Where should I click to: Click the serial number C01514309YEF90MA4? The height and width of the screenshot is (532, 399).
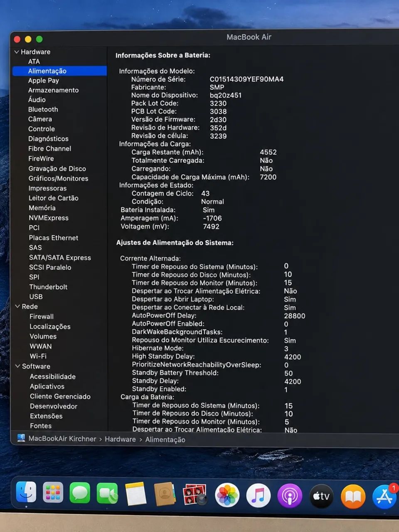tap(246, 79)
